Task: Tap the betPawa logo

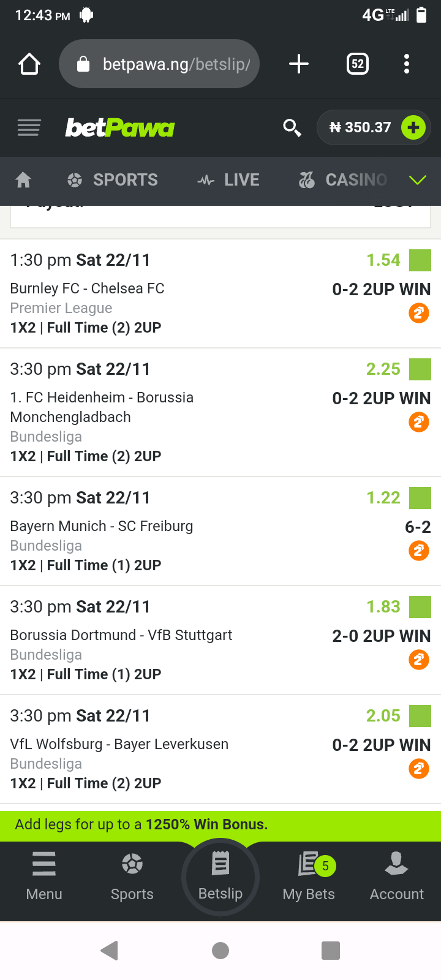Action: pos(120,127)
